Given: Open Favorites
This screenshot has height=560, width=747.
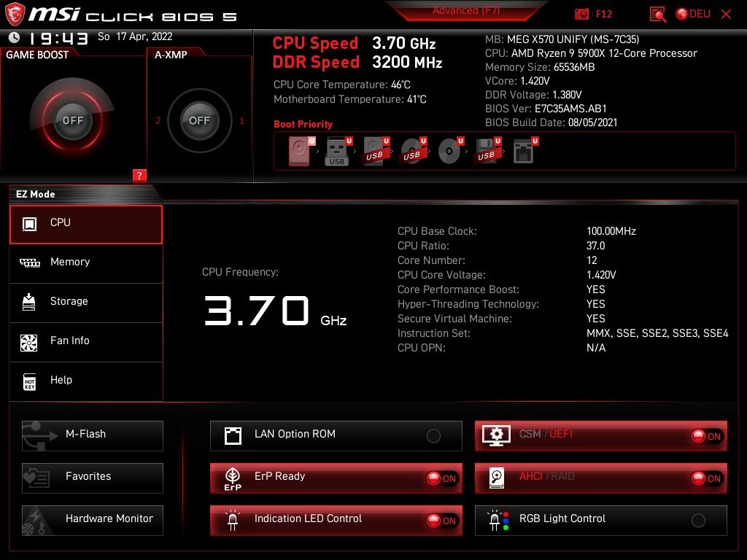Looking at the screenshot, I should (x=93, y=478).
